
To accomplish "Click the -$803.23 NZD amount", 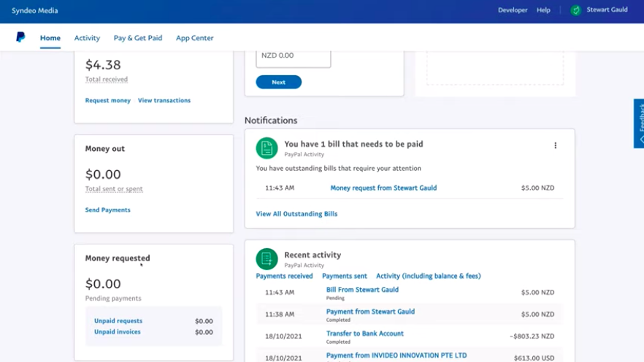I will tap(532, 336).
